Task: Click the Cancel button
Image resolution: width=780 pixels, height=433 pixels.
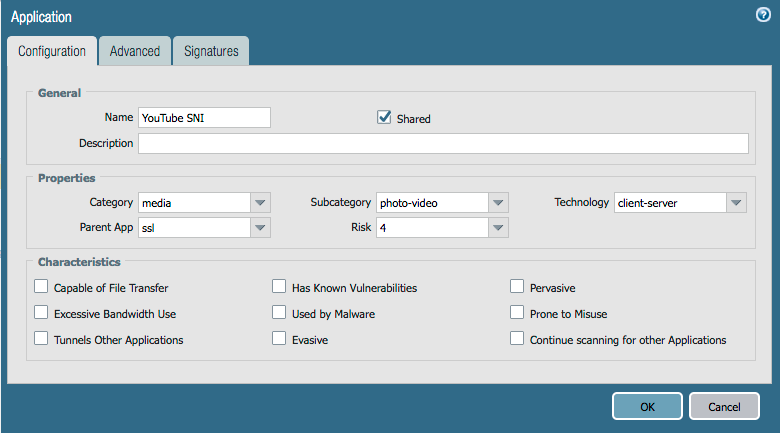Action: pyautogui.click(x=723, y=407)
